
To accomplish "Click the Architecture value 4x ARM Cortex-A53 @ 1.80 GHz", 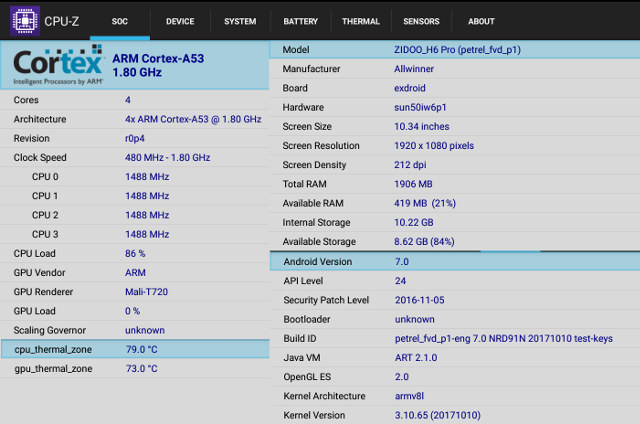I will coord(193,119).
